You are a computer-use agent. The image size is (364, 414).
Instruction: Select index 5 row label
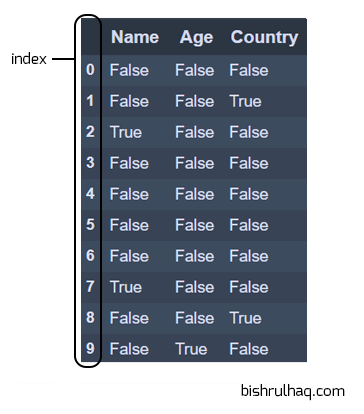click(x=90, y=224)
